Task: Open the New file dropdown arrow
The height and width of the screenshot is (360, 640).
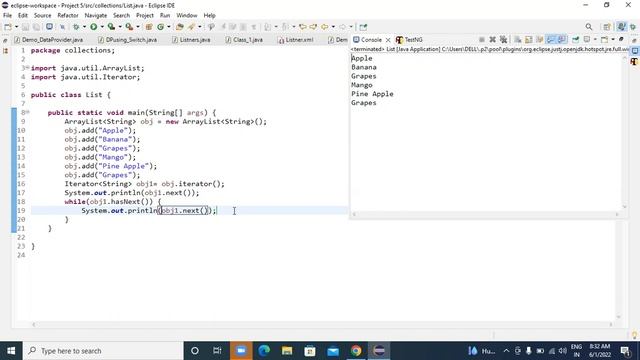Action: [16, 27]
